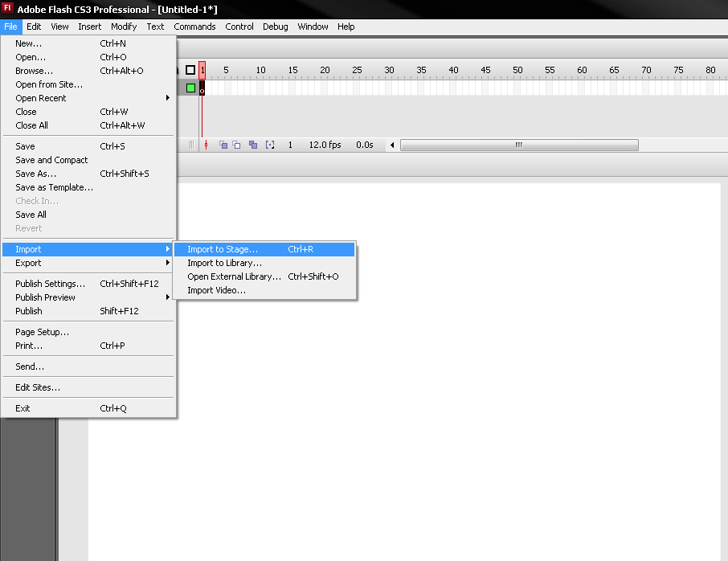Click the 12.0 fps frame rate value

[325, 145]
